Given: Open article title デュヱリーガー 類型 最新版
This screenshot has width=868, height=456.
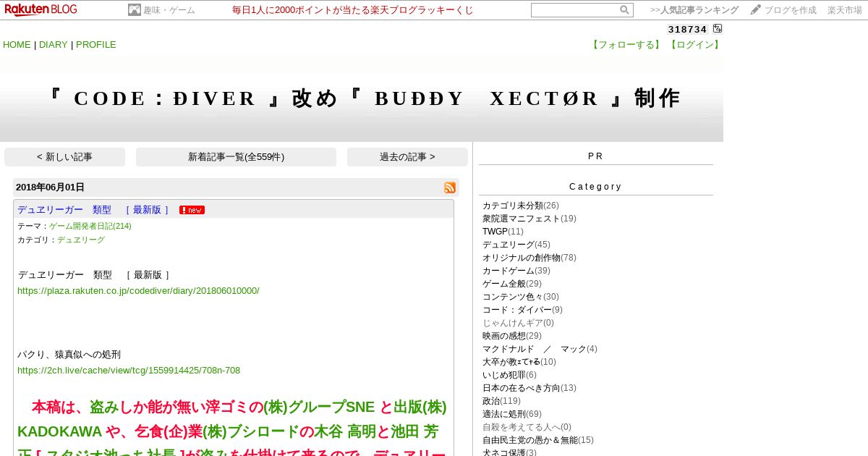Looking at the screenshot, I should (94, 210).
